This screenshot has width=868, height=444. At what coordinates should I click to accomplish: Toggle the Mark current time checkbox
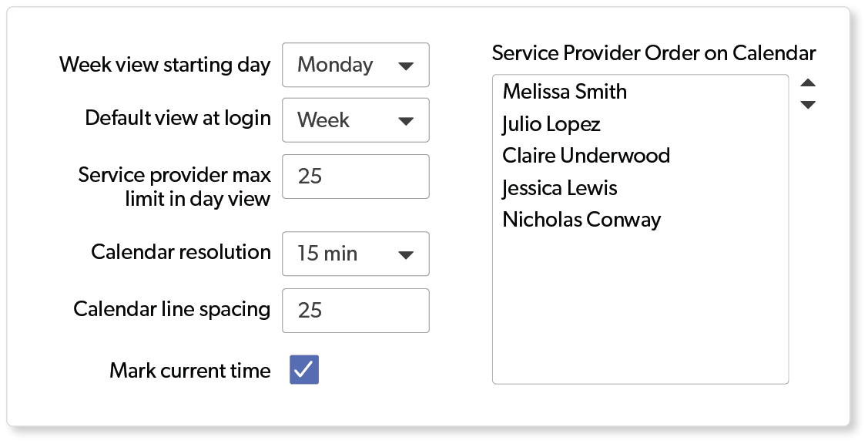tap(304, 370)
